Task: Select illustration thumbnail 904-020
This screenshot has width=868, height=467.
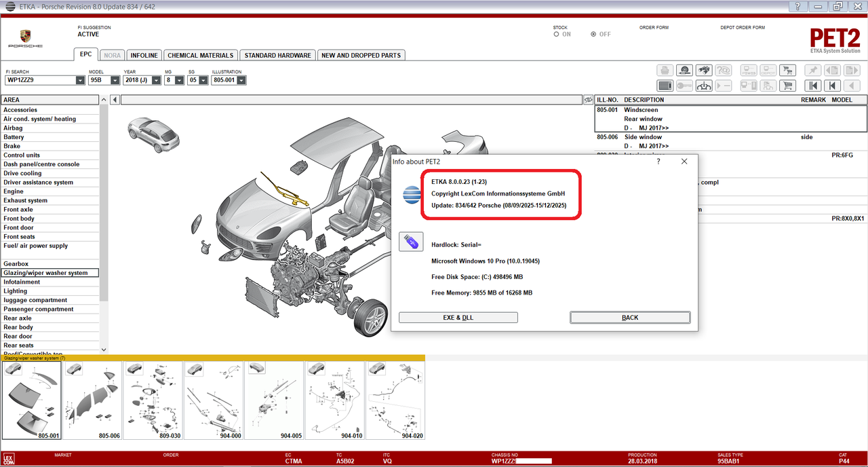Action: coord(395,400)
